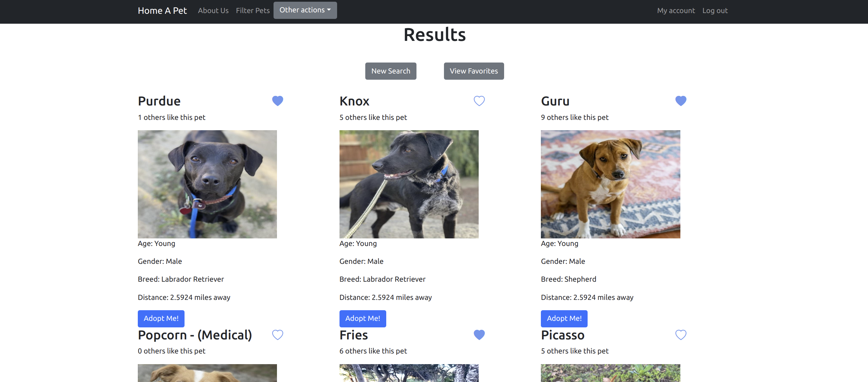This screenshot has height=382, width=868.
Task: Favorite Popcorn - (Medical) with the heart icon
Action: tap(278, 335)
